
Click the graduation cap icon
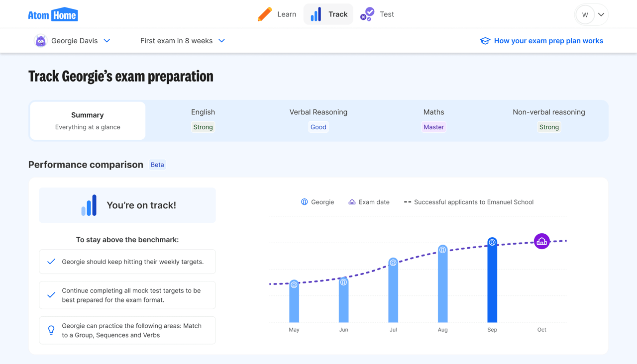[485, 41]
